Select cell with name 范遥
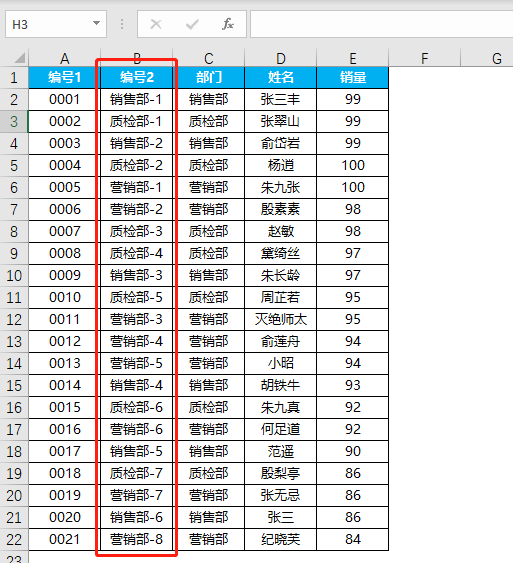Image resolution: width=513 pixels, height=563 pixels. 281,452
